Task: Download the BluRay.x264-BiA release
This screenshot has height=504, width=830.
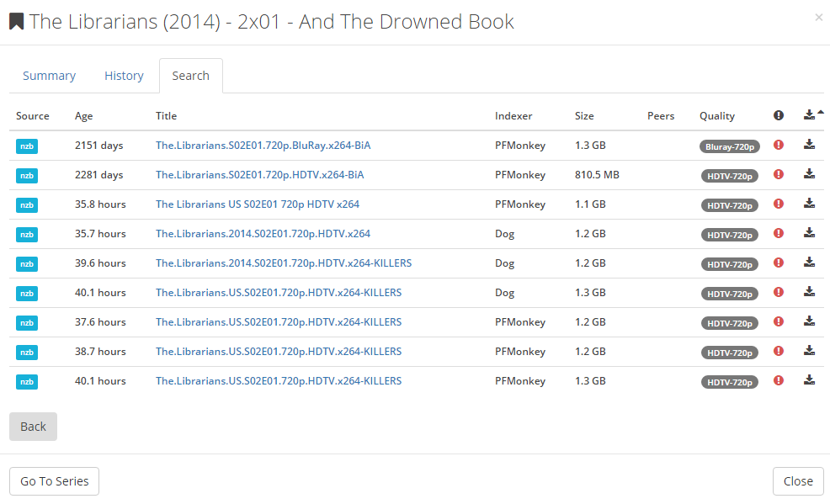Action: point(809,145)
